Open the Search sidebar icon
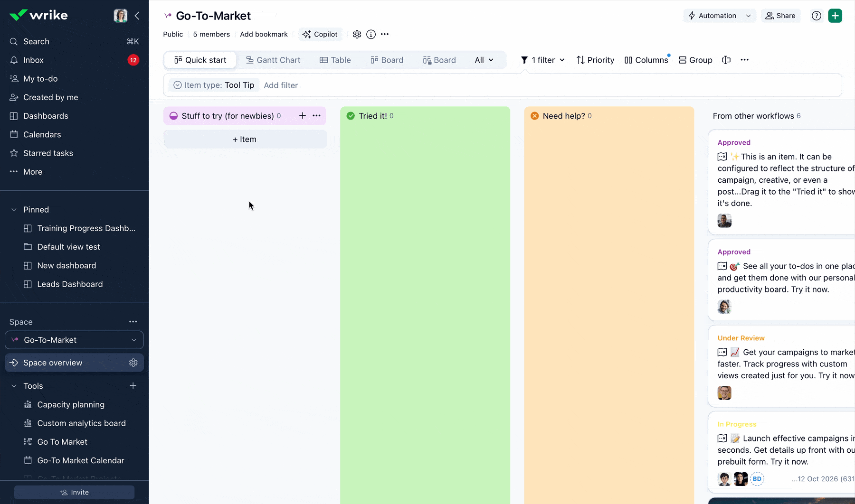Screen dimensions: 855x504 pos(13,41)
